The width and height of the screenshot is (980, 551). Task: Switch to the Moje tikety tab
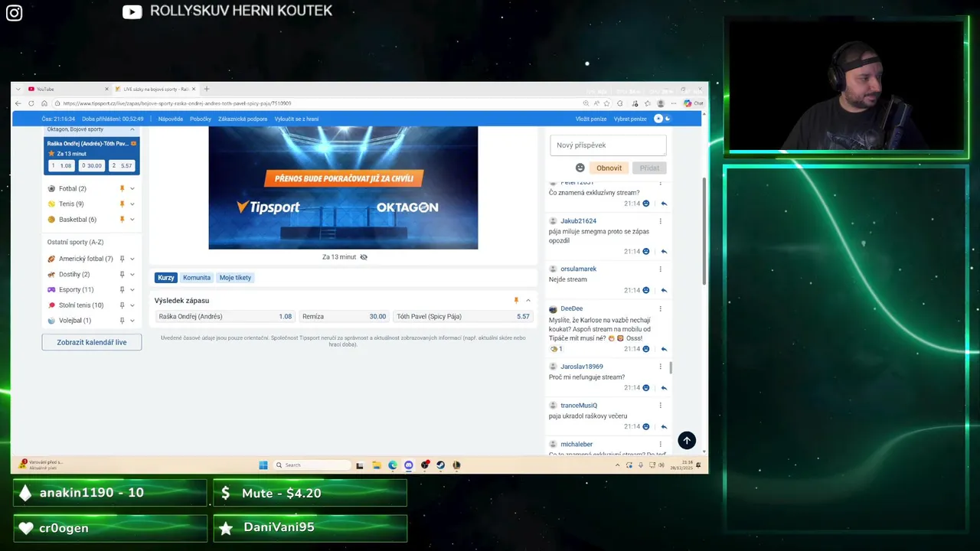[x=235, y=278]
